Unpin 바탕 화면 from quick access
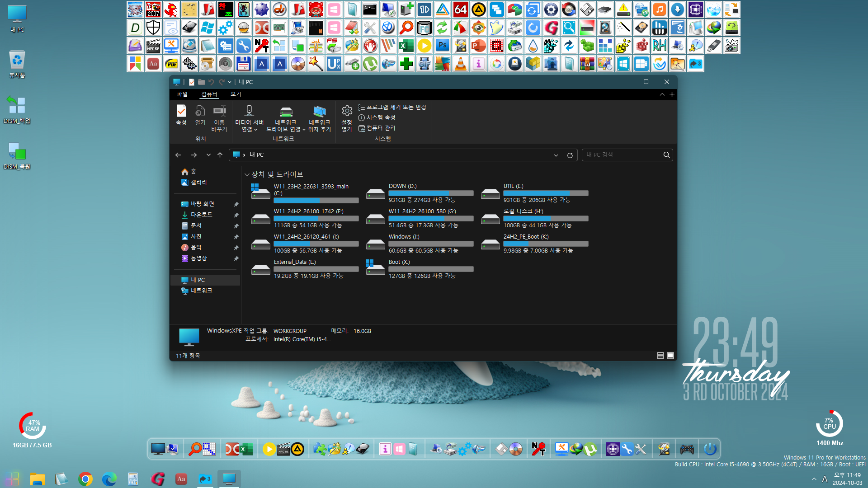 click(236, 204)
